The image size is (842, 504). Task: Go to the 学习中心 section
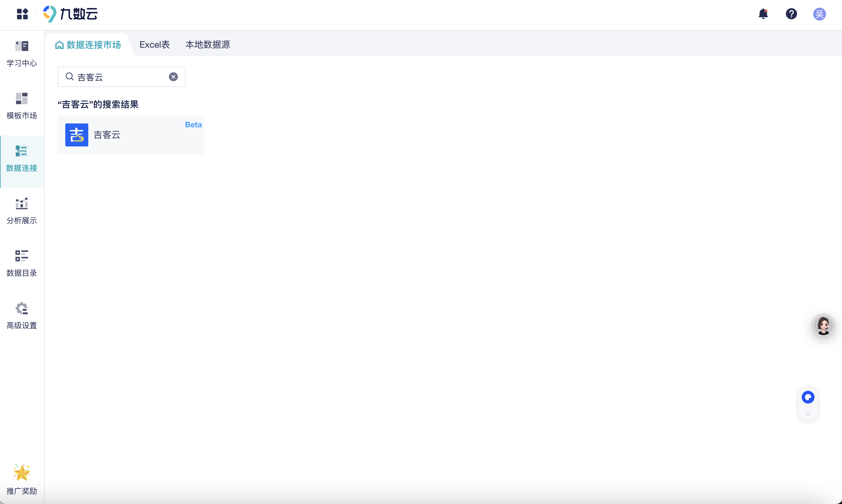tap(21, 54)
